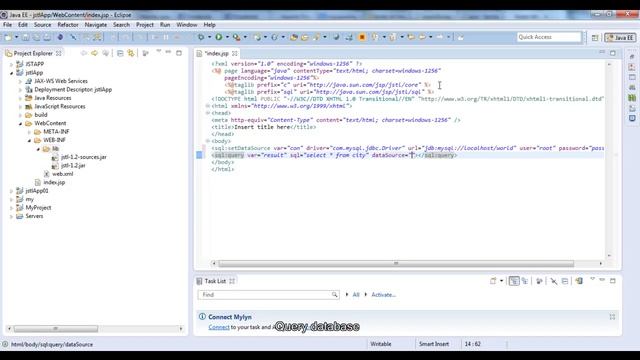Viewport: 640px width, 360px height.
Task: Open the Search menu
Action: (121, 25)
